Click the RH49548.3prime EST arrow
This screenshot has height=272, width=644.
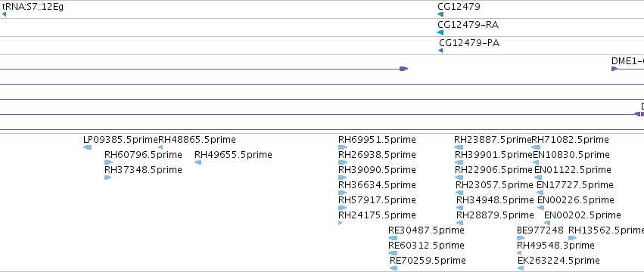point(519,253)
